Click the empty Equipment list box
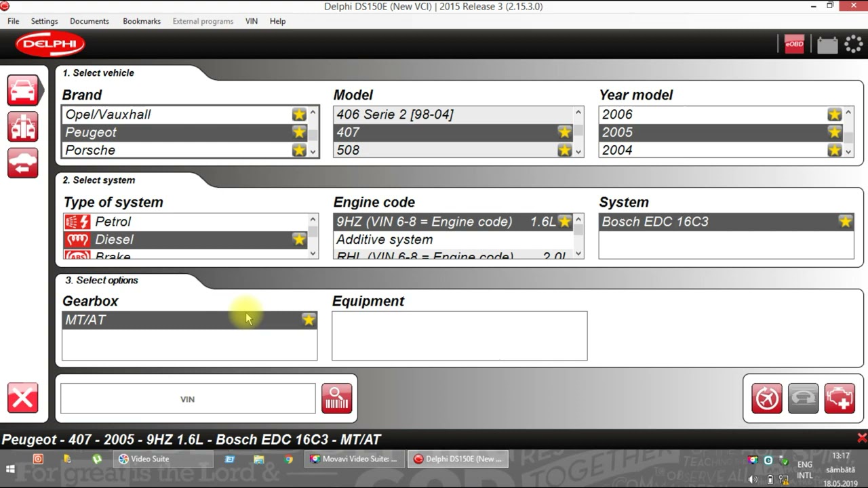This screenshot has height=488, width=868. (x=459, y=335)
